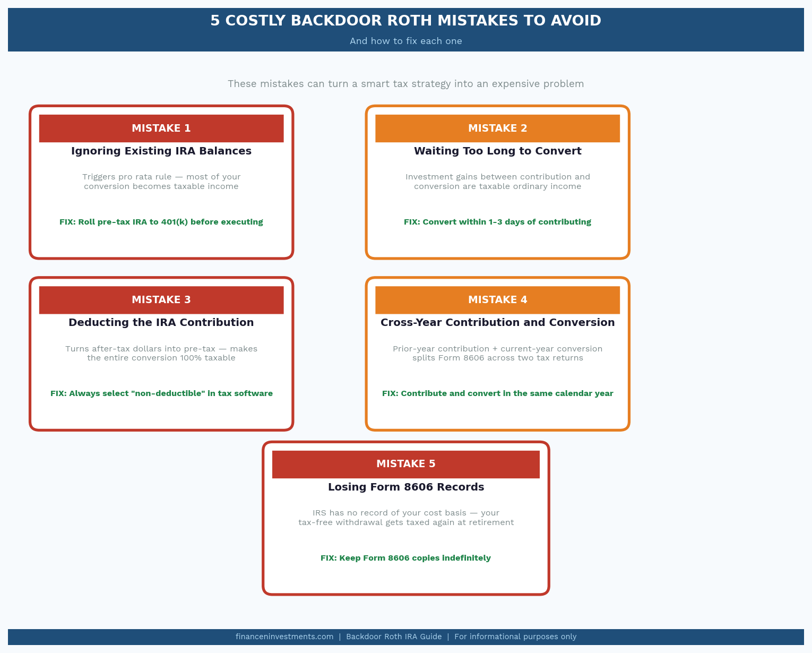Click the Backdoor Roth IRA Guide footer text
This screenshot has height=653, width=812.
click(x=394, y=637)
